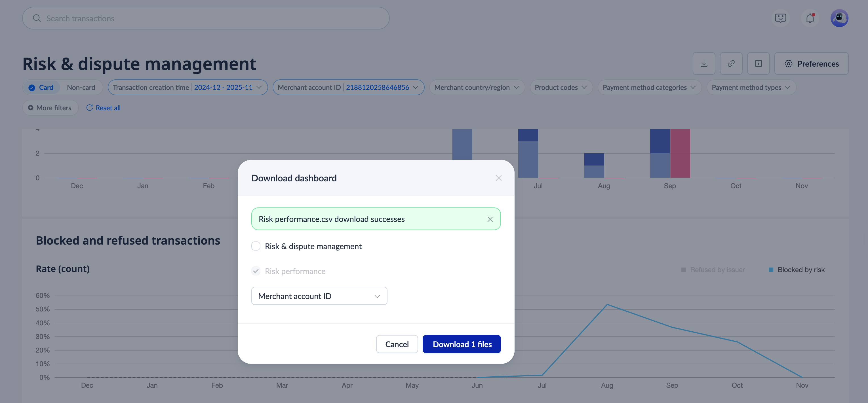Click the feedback chat icon
The height and width of the screenshot is (403, 868).
tap(780, 18)
